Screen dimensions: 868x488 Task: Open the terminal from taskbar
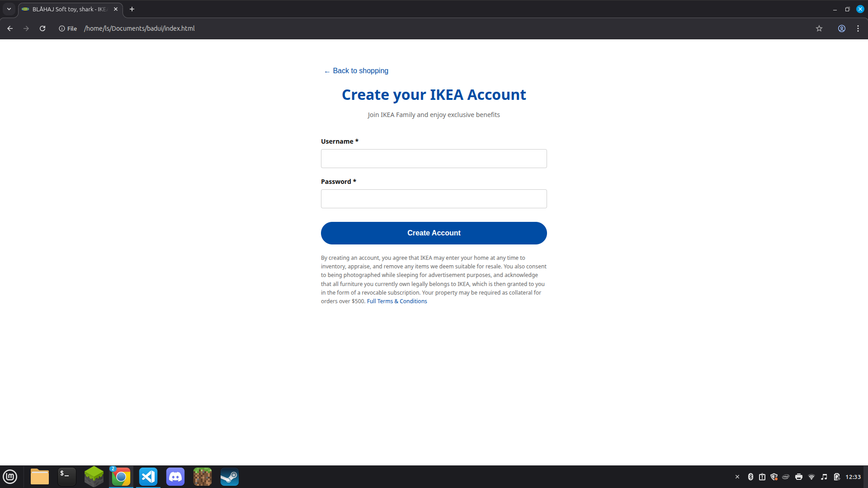point(67,477)
